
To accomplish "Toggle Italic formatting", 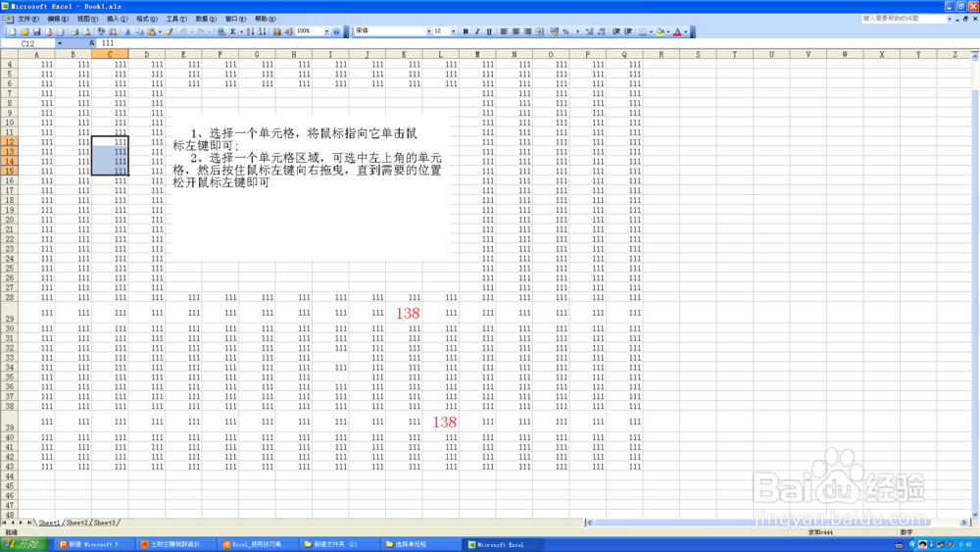I will coord(477,31).
